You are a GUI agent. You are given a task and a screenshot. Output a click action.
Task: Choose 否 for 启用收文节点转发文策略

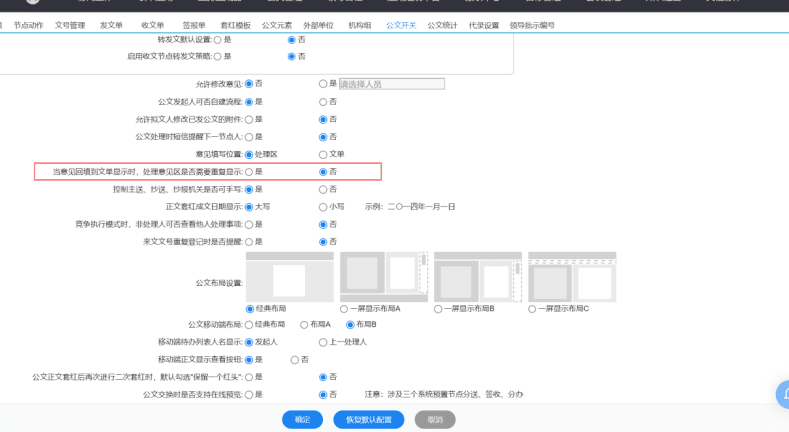(x=291, y=57)
